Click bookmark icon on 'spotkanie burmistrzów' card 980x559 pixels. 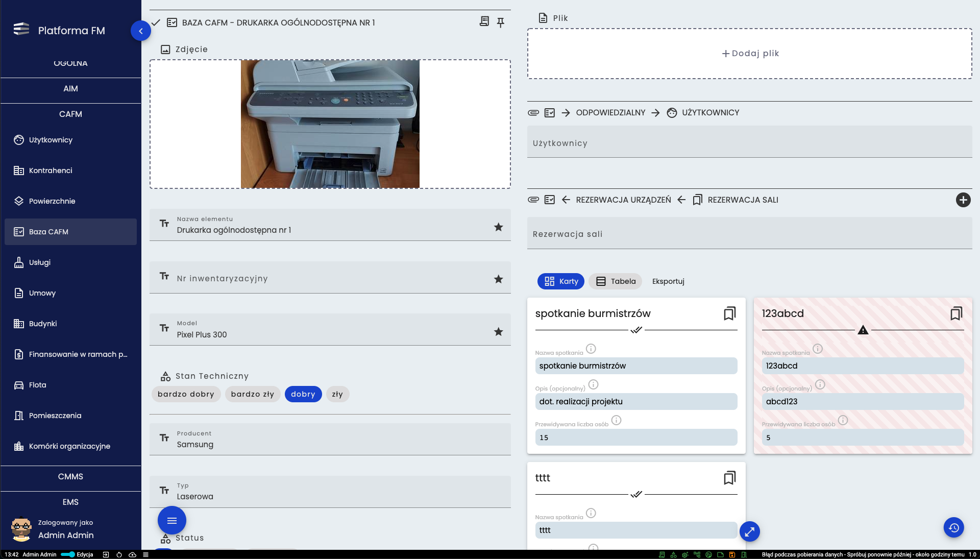(730, 313)
